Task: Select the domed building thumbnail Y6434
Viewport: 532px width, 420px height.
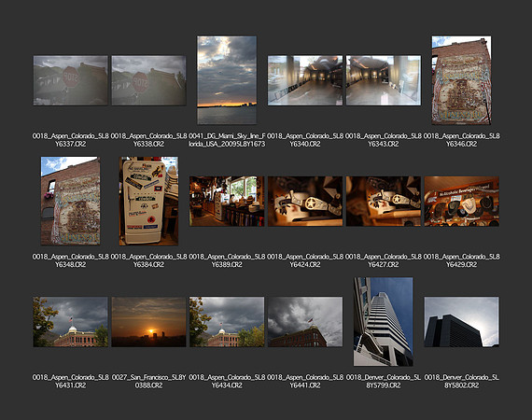Action: (x=227, y=322)
